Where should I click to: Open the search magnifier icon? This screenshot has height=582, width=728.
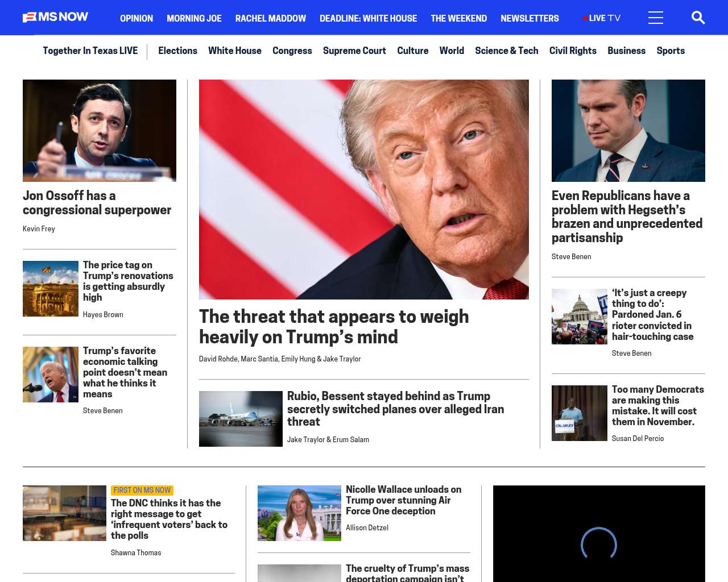pos(698,18)
